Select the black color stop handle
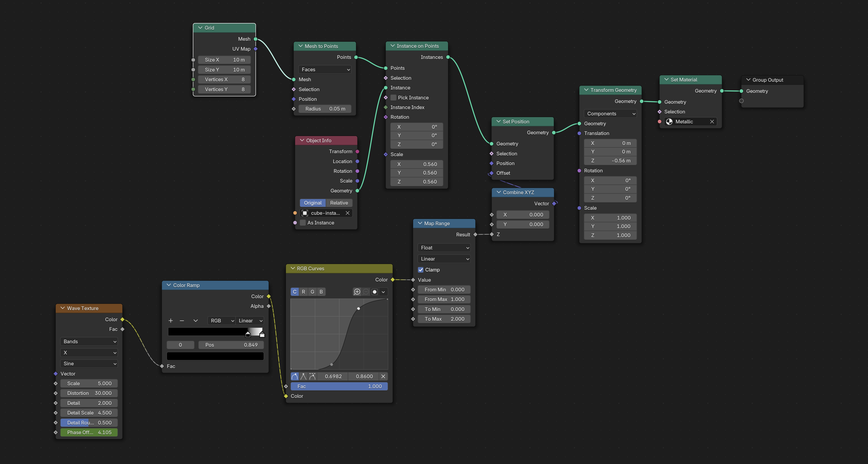Viewport: 868px width, 464px height. (x=248, y=335)
